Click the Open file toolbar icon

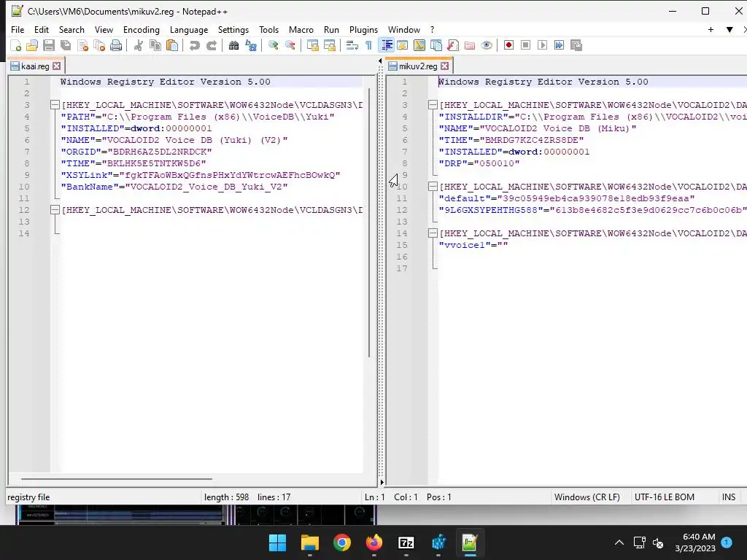(x=32, y=45)
